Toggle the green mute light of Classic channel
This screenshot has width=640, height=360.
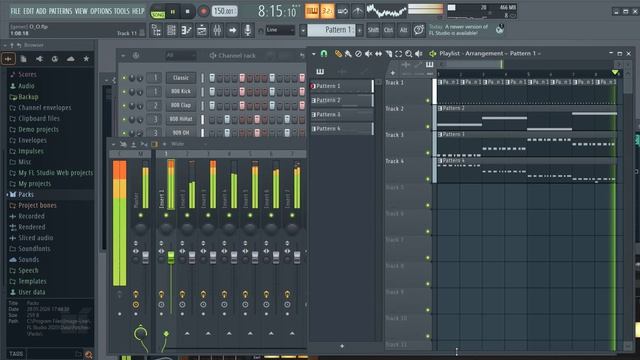(x=124, y=78)
